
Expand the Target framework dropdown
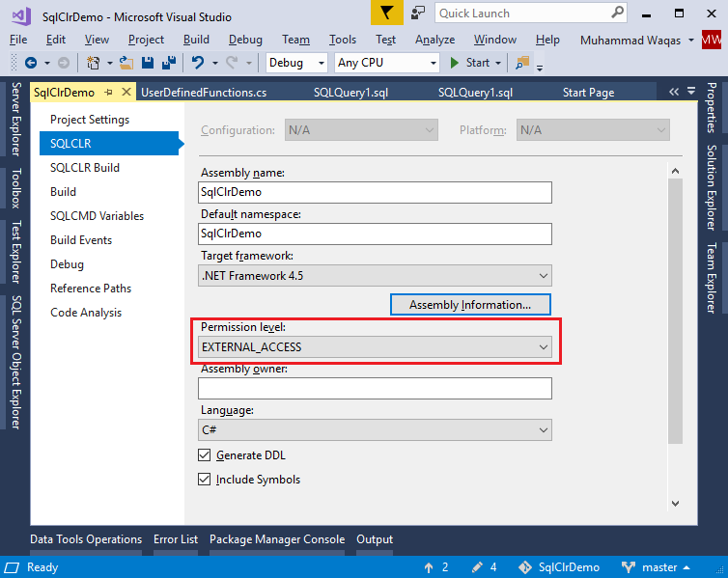click(x=375, y=276)
